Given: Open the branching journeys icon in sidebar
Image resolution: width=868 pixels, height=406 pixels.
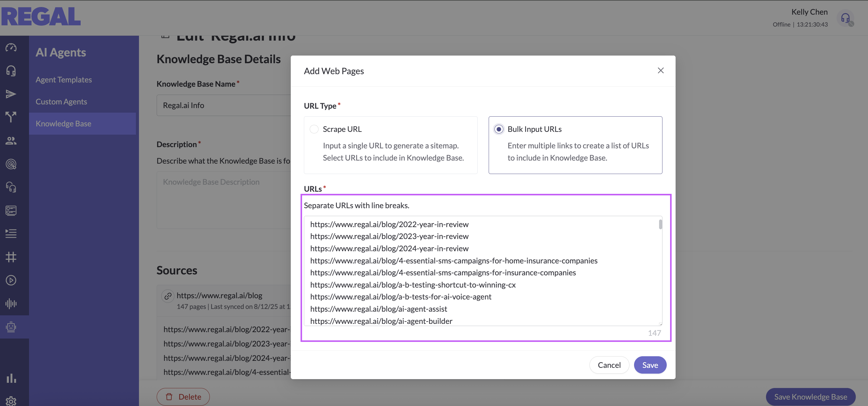Looking at the screenshot, I should pyautogui.click(x=11, y=117).
